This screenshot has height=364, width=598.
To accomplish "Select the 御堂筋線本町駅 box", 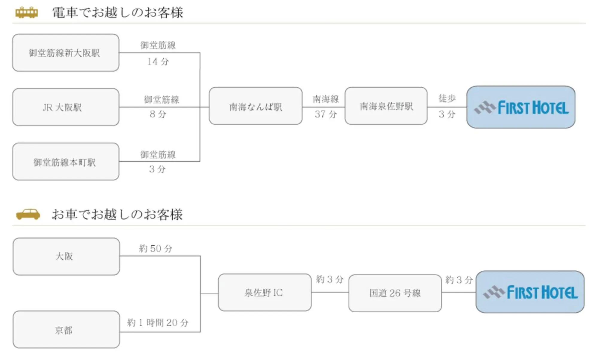I will tap(66, 162).
